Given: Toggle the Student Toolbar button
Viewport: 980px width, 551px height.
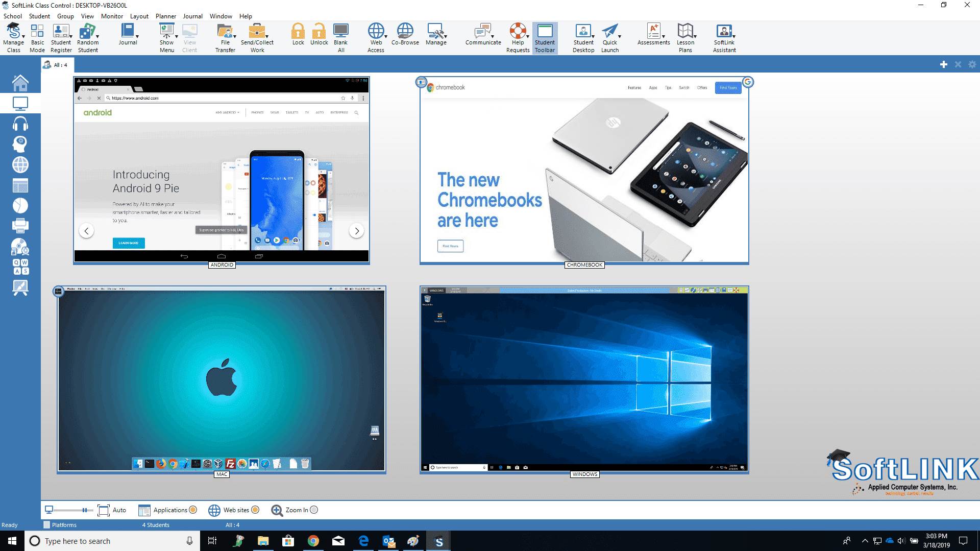Looking at the screenshot, I should click(545, 38).
